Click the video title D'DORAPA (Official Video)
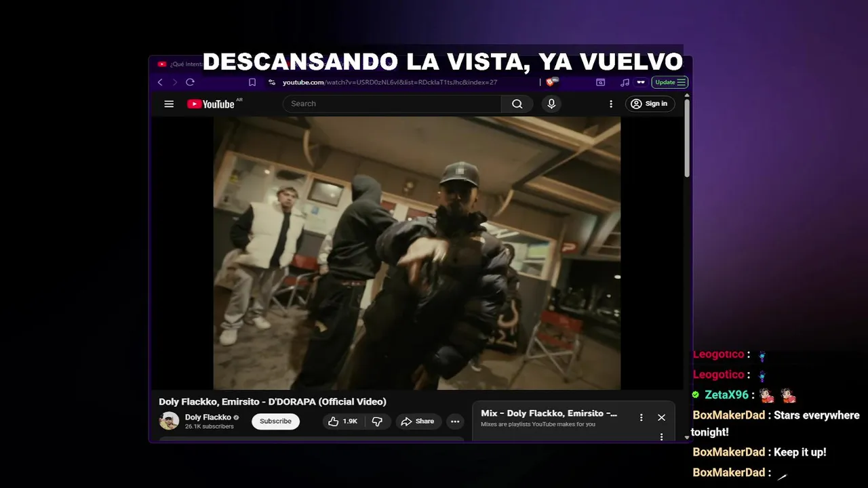Viewport: 868px width, 488px height. coord(273,401)
